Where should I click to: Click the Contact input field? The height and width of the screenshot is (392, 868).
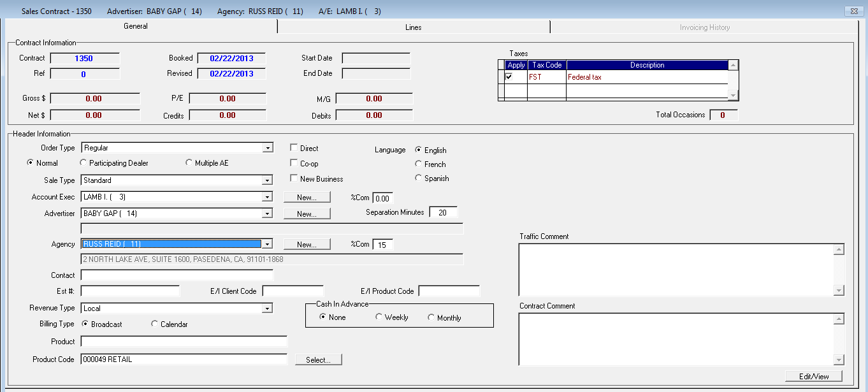(177, 275)
